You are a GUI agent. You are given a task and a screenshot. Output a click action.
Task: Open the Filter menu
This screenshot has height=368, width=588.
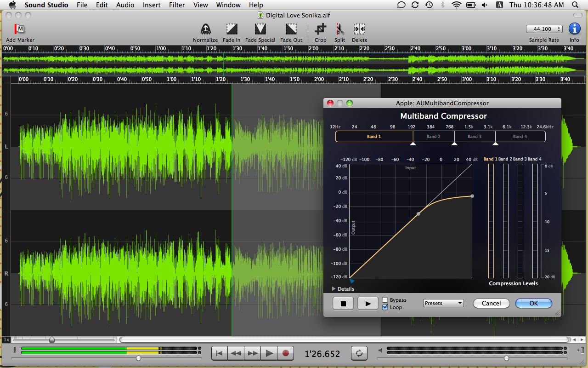177,5
